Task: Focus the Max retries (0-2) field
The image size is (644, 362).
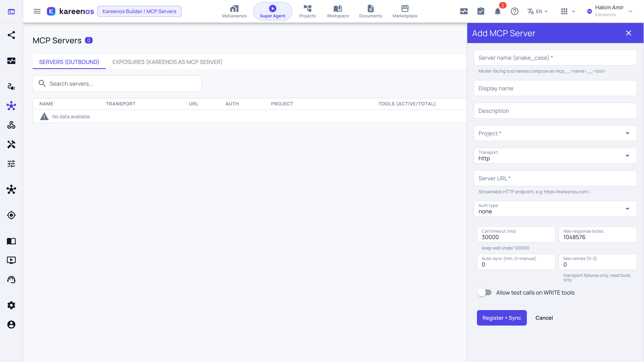Action: 598,262
